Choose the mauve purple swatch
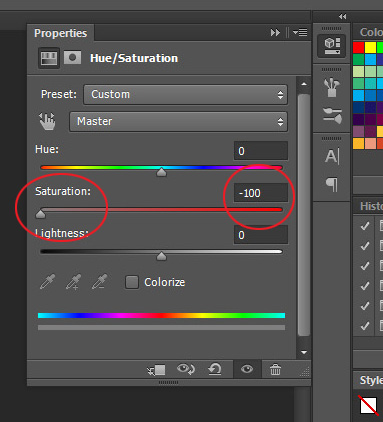383x422 pixels. pyautogui.click(x=359, y=131)
